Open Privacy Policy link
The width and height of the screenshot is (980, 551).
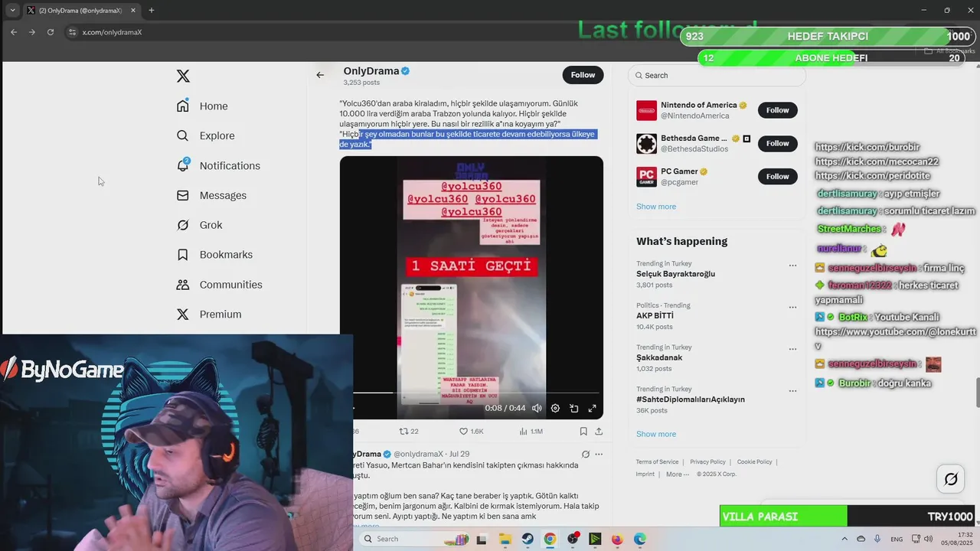click(x=707, y=462)
